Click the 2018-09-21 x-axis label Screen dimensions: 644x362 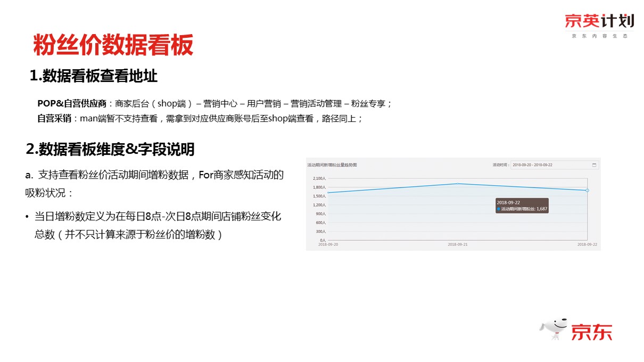458,244
